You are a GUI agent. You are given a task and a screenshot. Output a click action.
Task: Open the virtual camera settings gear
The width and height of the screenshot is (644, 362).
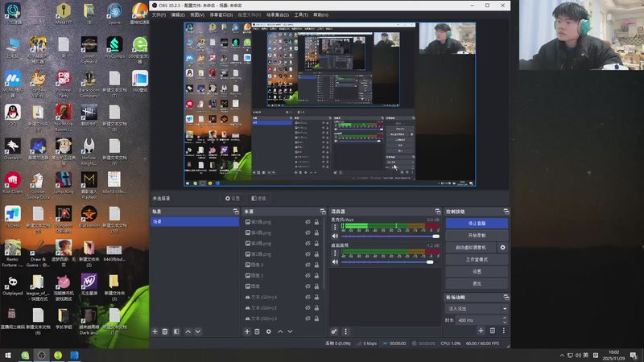[x=502, y=248]
